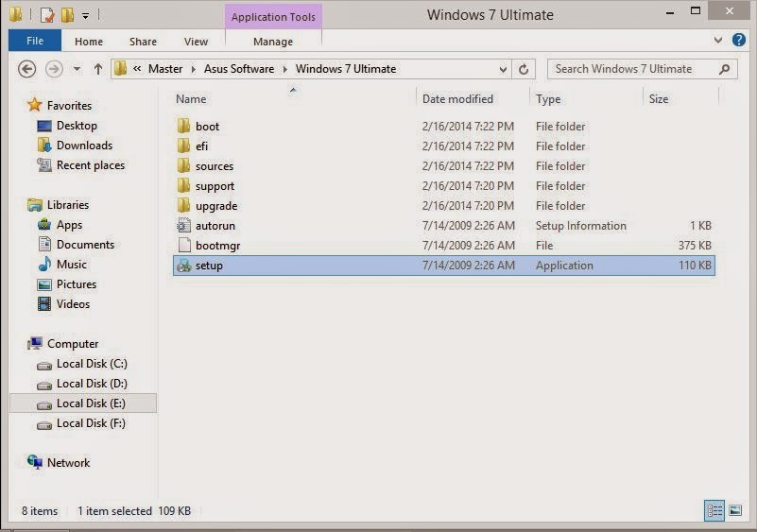Switch to Details view in status bar
Viewport: 757px width, 532px height.
click(714, 510)
